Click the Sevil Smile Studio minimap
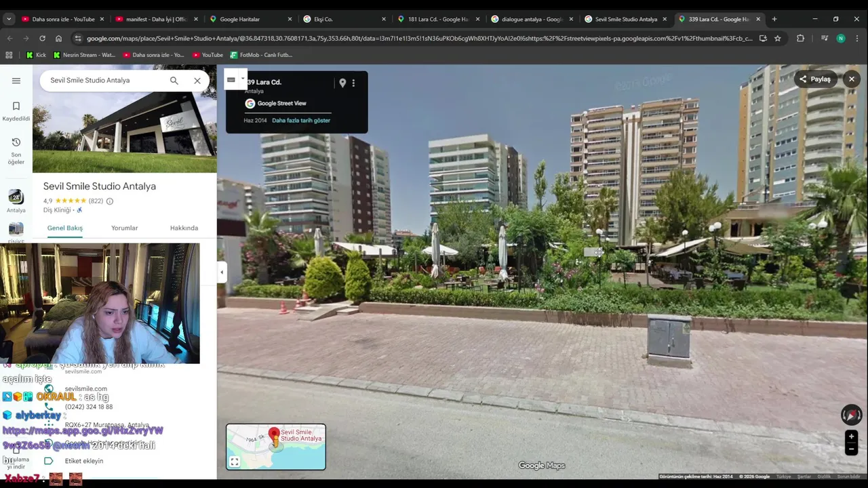This screenshot has width=868, height=488. tap(276, 447)
